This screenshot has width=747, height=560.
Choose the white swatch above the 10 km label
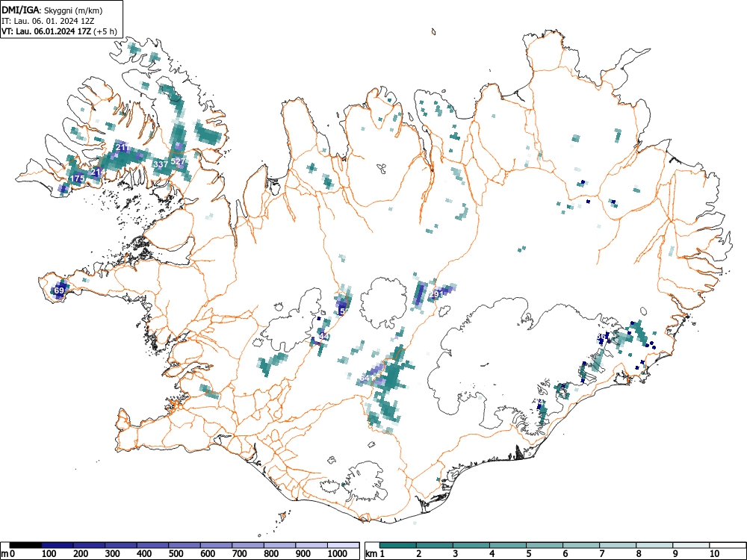(728, 545)
